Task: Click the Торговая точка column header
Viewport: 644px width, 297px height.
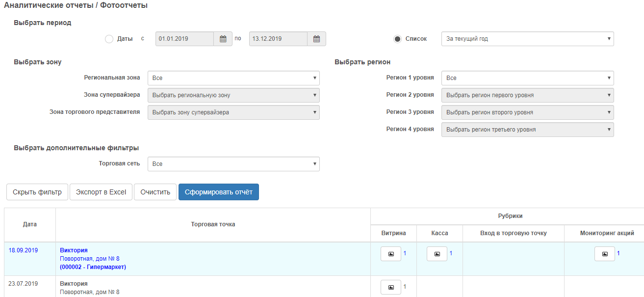Action: point(213,224)
